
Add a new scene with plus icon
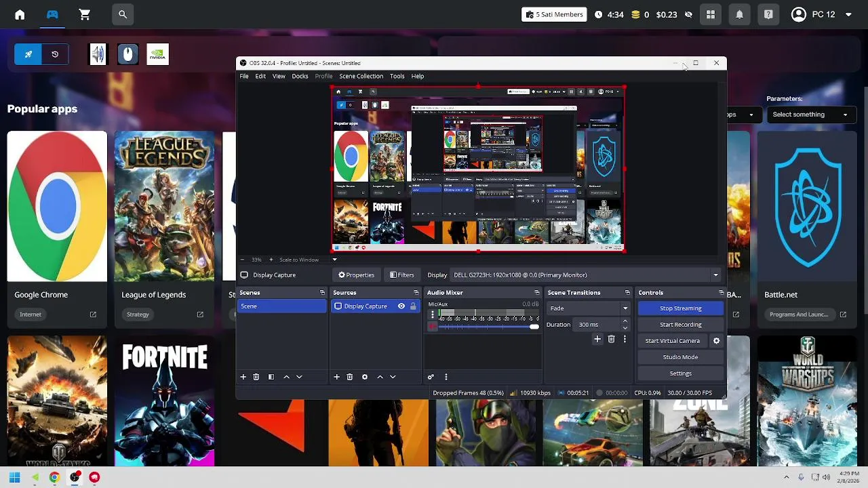pyautogui.click(x=243, y=377)
